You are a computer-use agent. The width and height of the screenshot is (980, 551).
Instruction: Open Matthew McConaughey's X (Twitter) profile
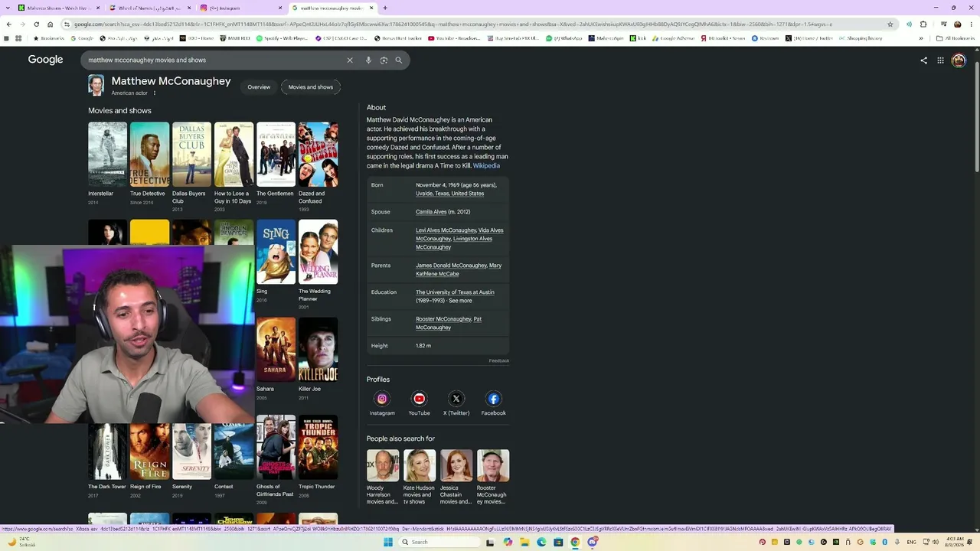tap(456, 403)
